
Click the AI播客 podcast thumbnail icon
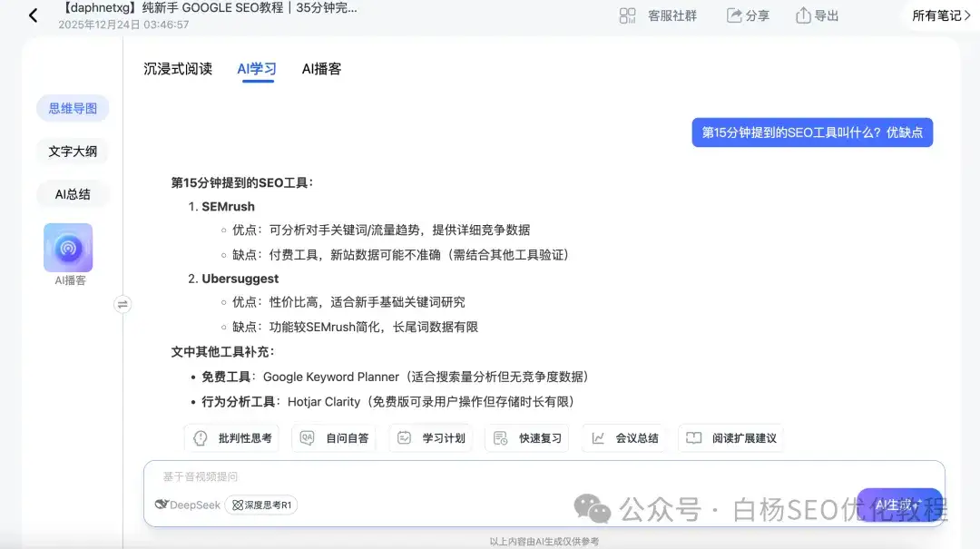pos(68,248)
